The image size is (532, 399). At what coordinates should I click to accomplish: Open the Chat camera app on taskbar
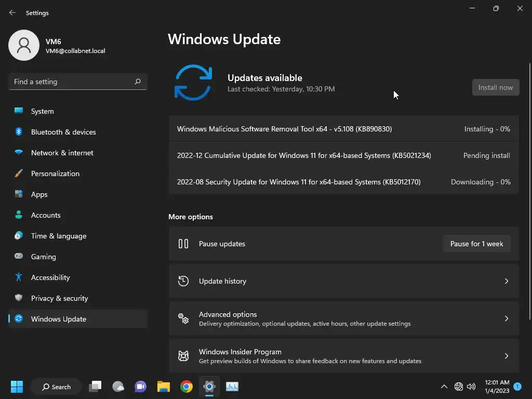[140, 387]
